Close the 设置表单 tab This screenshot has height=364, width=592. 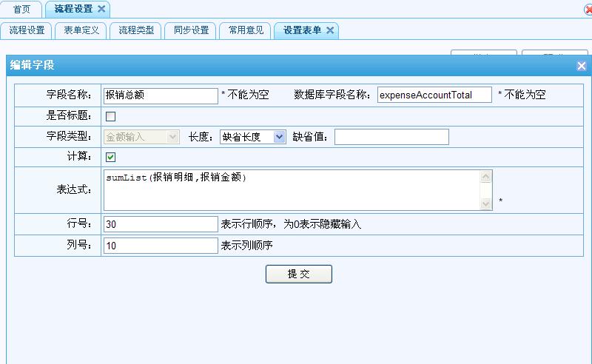[x=330, y=30]
